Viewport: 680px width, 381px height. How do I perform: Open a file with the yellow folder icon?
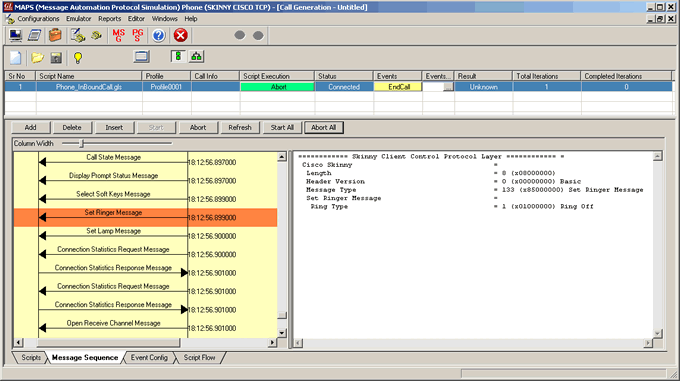tap(37, 57)
